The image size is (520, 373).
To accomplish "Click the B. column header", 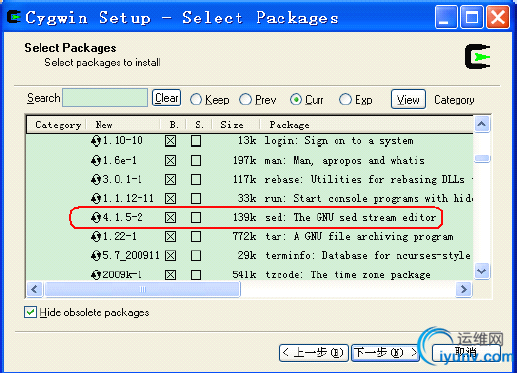I will click(x=173, y=125).
